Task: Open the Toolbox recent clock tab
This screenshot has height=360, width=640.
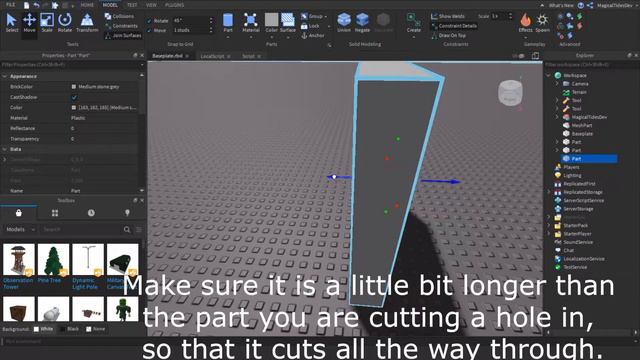Action: (x=91, y=213)
